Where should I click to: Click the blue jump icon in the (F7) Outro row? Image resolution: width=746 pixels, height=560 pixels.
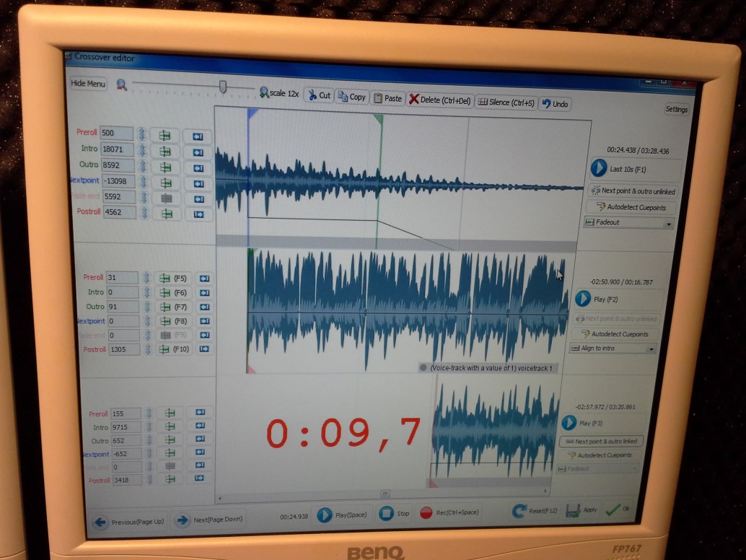(x=204, y=307)
